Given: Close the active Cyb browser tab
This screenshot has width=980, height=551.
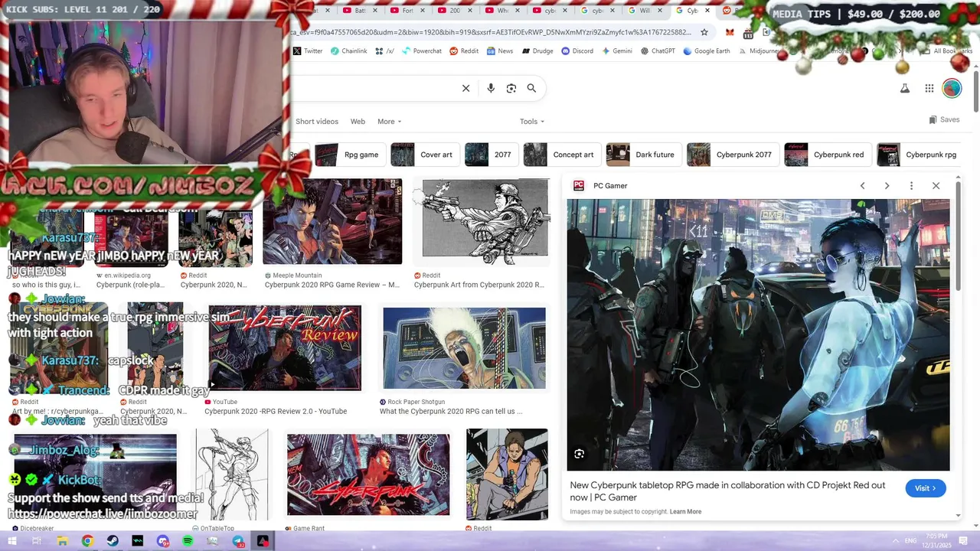Looking at the screenshot, I should (707, 11).
